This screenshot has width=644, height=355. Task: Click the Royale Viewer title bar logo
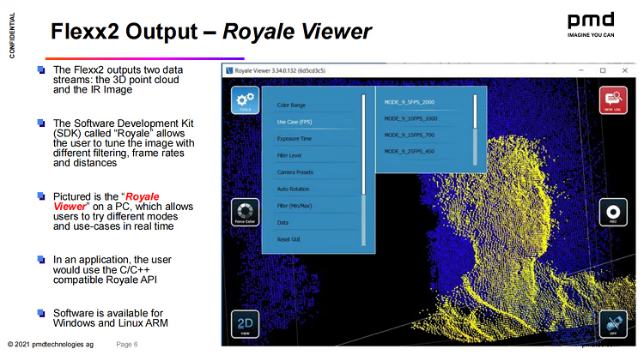pyautogui.click(x=229, y=69)
